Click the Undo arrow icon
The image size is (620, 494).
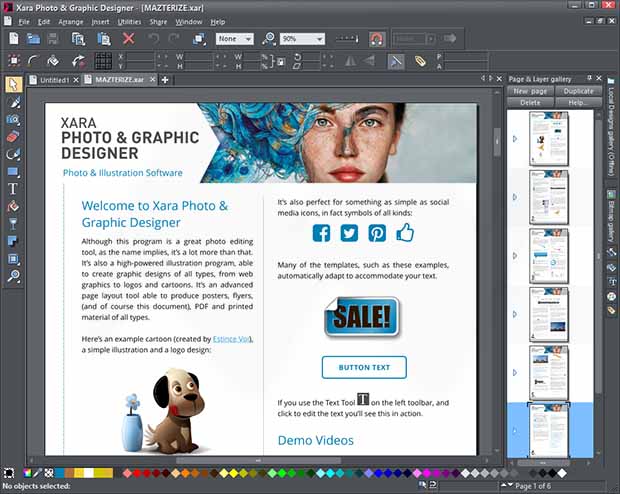coord(153,38)
